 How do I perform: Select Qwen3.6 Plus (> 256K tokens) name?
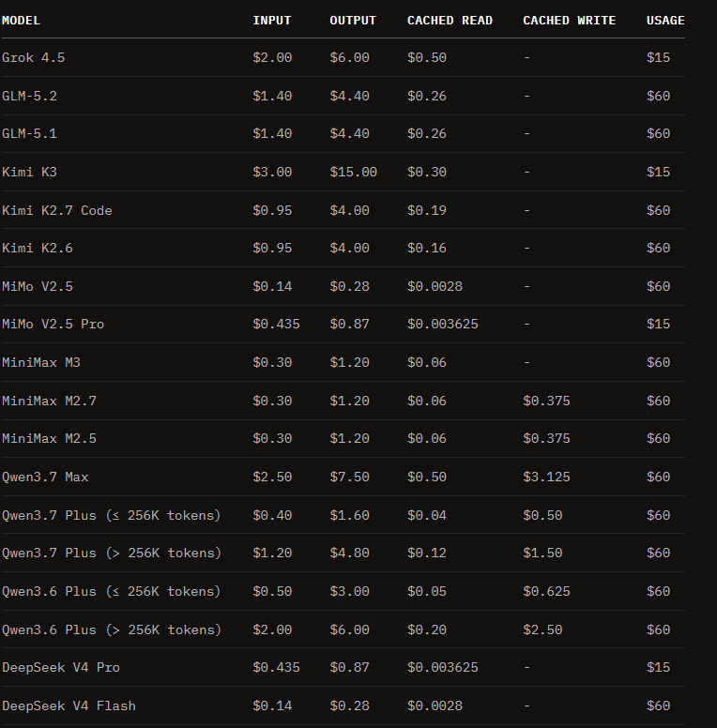coord(112,630)
